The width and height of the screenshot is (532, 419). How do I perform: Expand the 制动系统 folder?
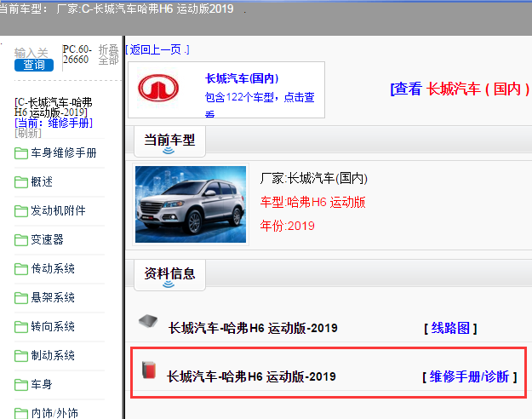pyautogui.click(x=53, y=355)
